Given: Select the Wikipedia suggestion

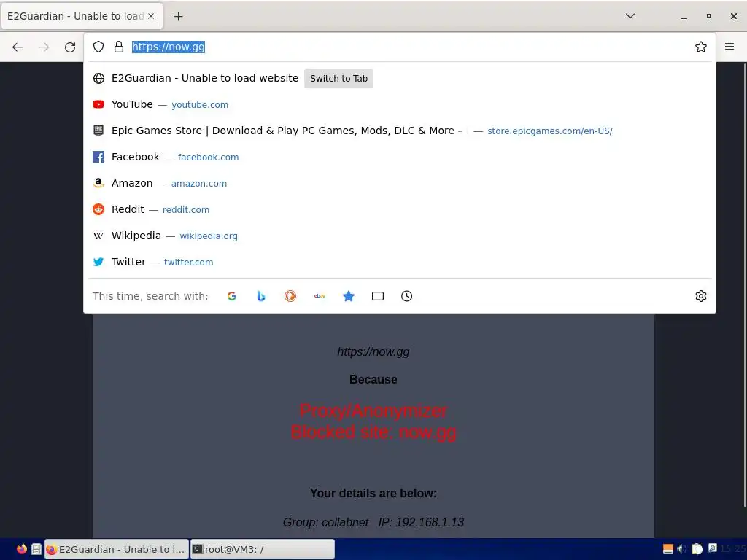Looking at the screenshot, I should (399, 236).
